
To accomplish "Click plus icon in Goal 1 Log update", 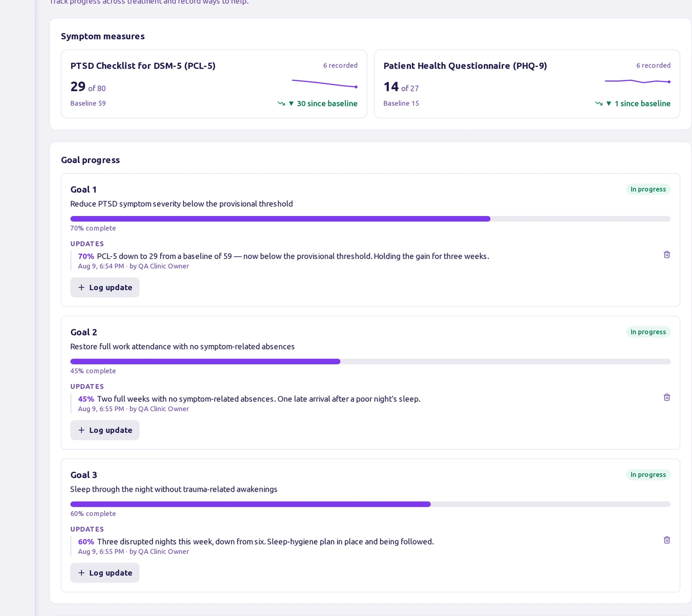I will coord(81,287).
